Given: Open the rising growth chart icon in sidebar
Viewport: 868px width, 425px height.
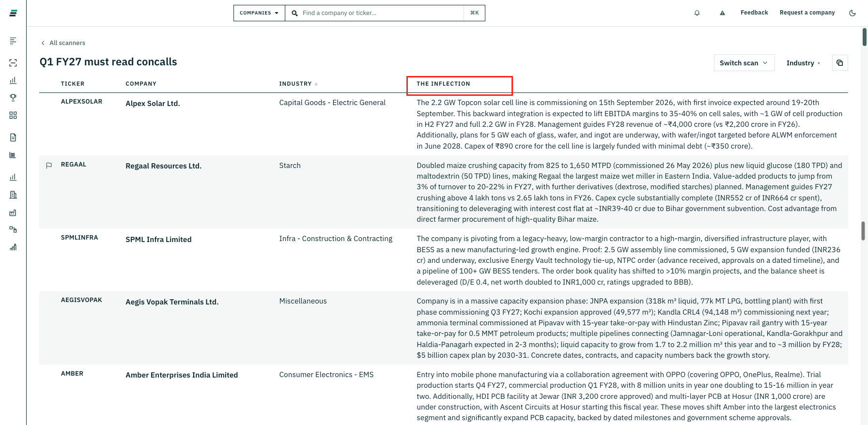Looking at the screenshot, I should tap(13, 247).
